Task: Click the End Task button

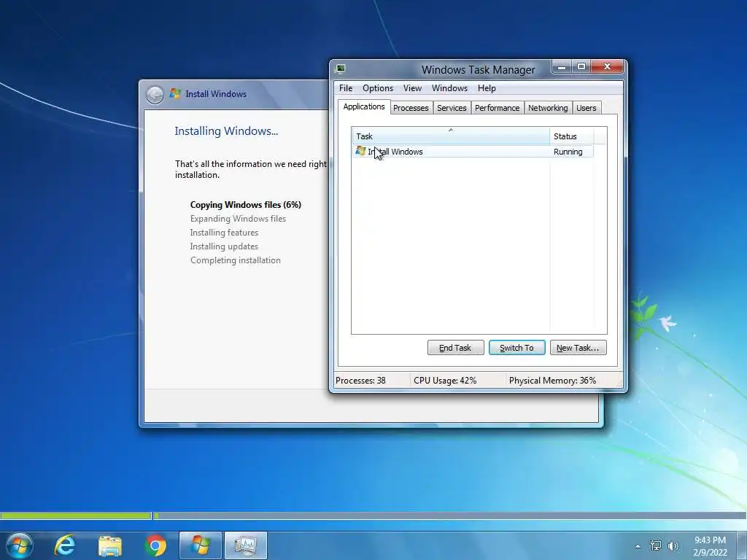Action: click(455, 348)
